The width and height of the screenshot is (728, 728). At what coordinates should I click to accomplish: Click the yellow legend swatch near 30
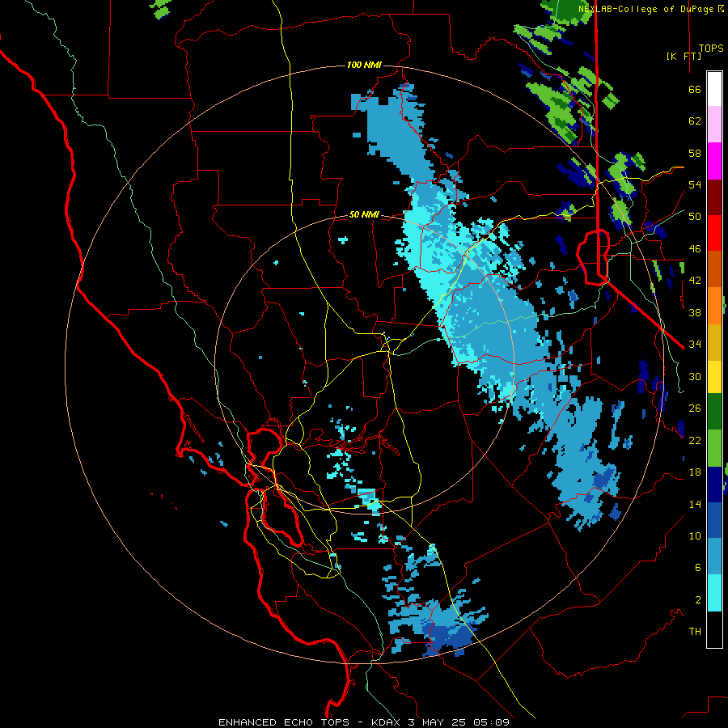click(x=714, y=377)
